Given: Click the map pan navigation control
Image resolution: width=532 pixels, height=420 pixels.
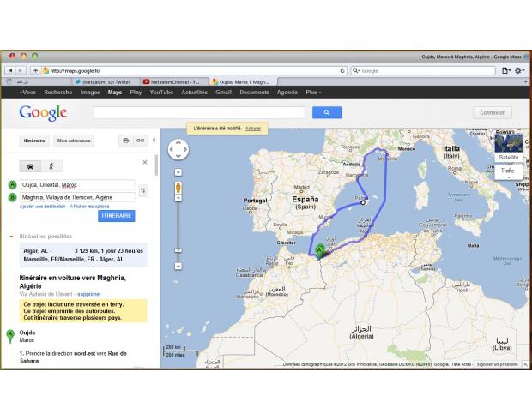Looking at the screenshot, I should 178,149.
